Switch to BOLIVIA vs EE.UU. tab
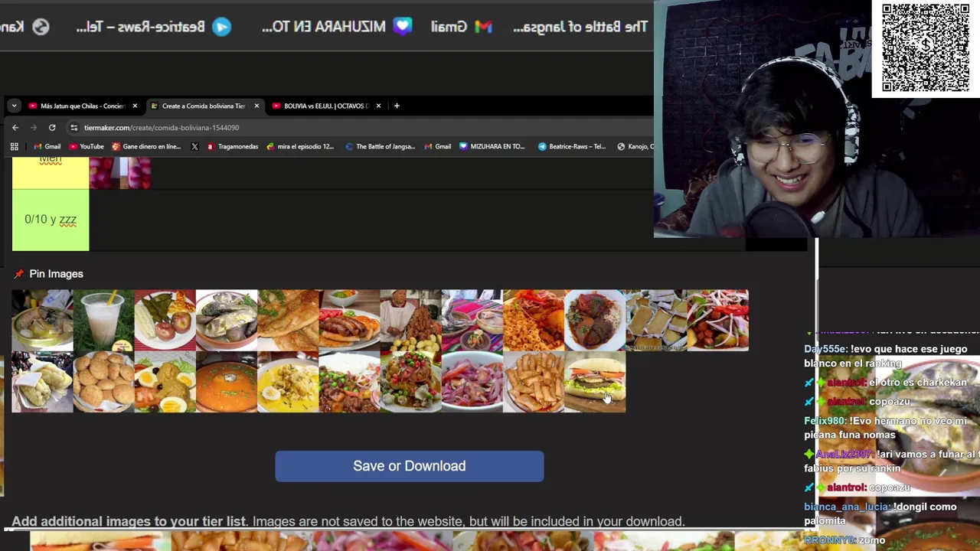The height and width of the screenshot is (551, 980). click(325, 106)
